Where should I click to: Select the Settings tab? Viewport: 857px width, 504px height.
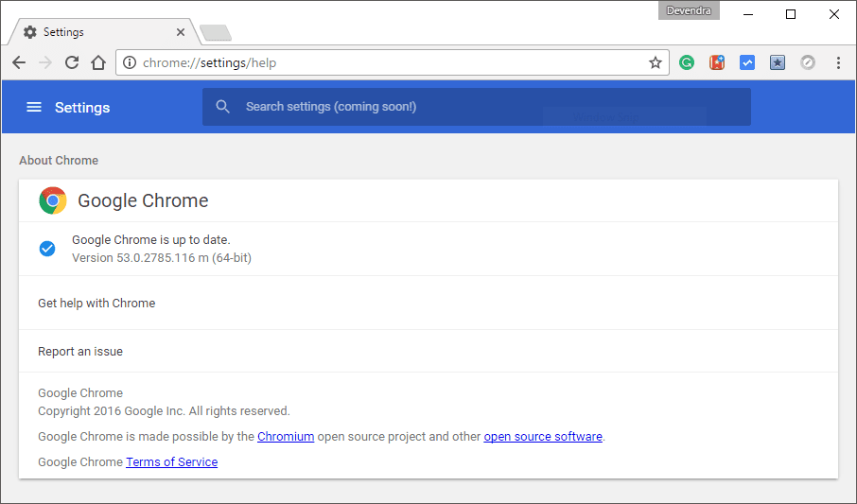pyautogui.click(x=104, y=32)
